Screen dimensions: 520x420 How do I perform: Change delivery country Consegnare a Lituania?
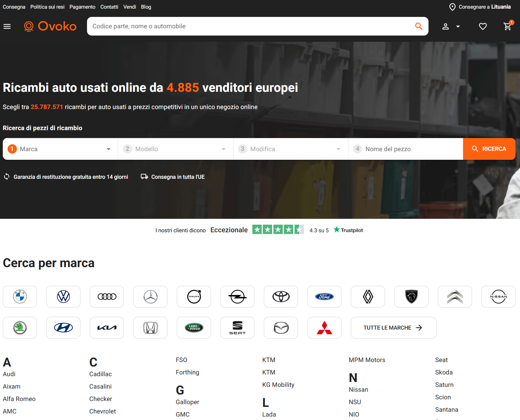480,7
